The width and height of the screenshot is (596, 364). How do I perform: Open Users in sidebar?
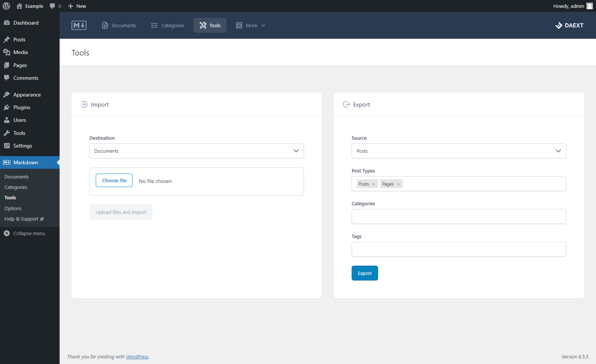[30, 120]
